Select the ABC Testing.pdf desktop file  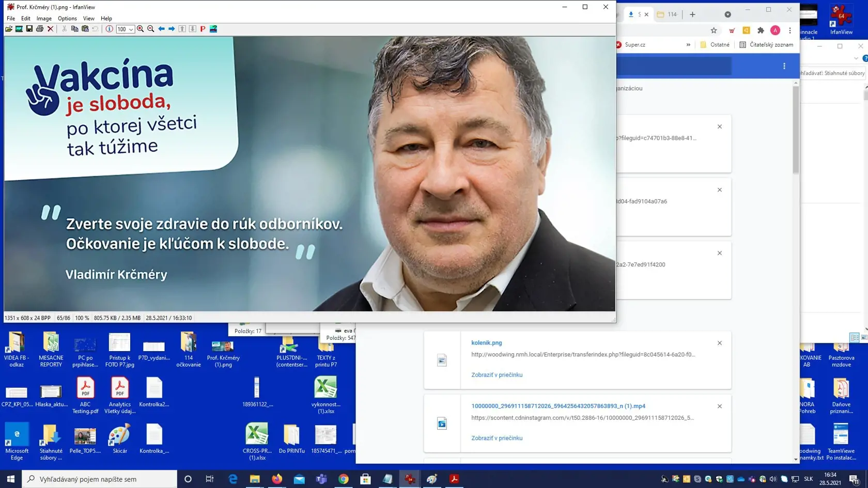point(85,396)
